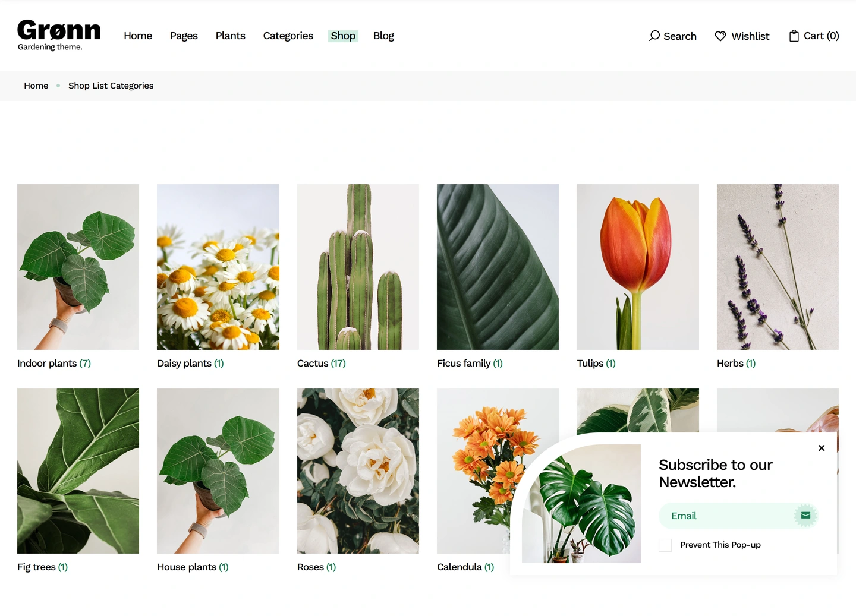Screen dimensions: 856x616
Task: Open the Herbs category link
Action: click(736, 363)
